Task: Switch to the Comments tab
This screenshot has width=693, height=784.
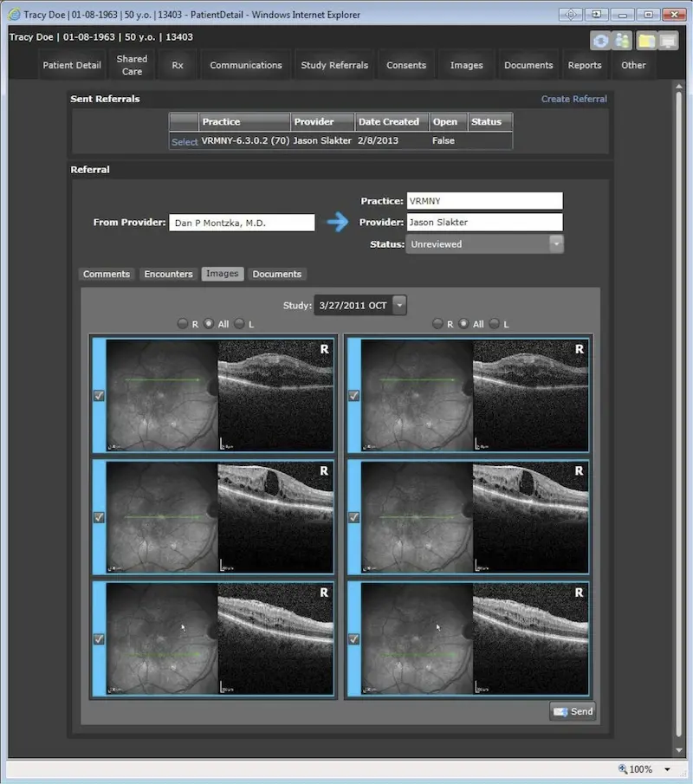Action: point(107,274)
